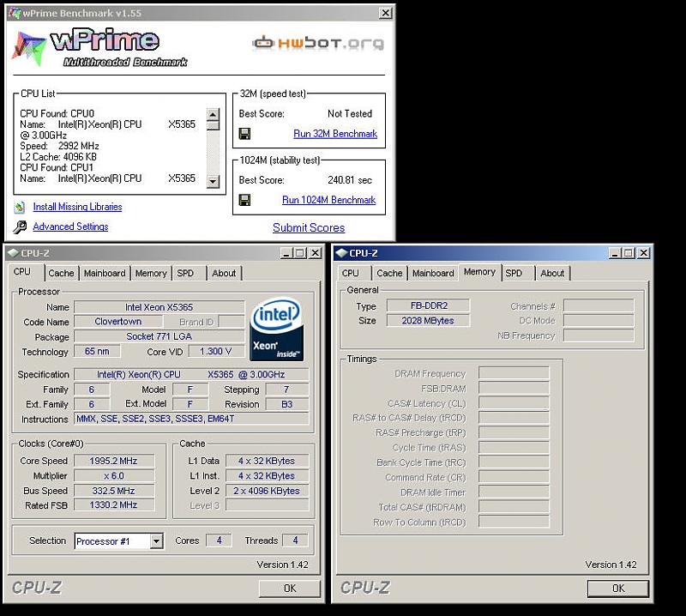Open the About tab in left CPU-Z
Image resolution: width=686 pixels, height=616 pixels.
pyautogui.click(x=224, y=273)
